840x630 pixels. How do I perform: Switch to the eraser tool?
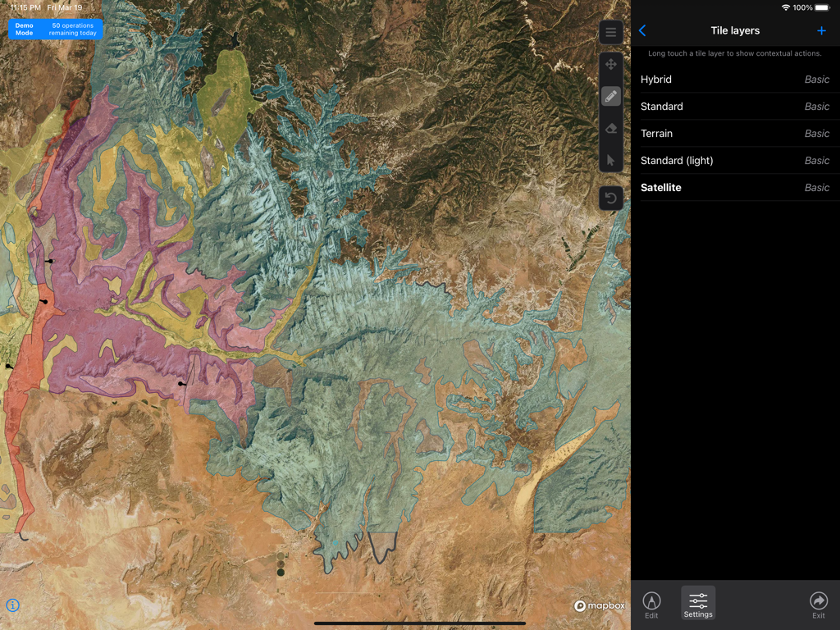click(x=609, y=128)
